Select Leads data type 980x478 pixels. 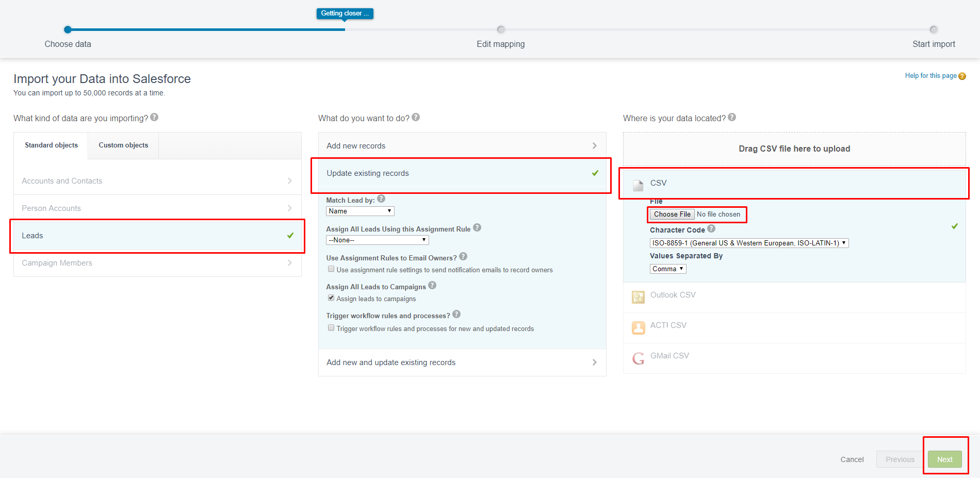(157, 236)
